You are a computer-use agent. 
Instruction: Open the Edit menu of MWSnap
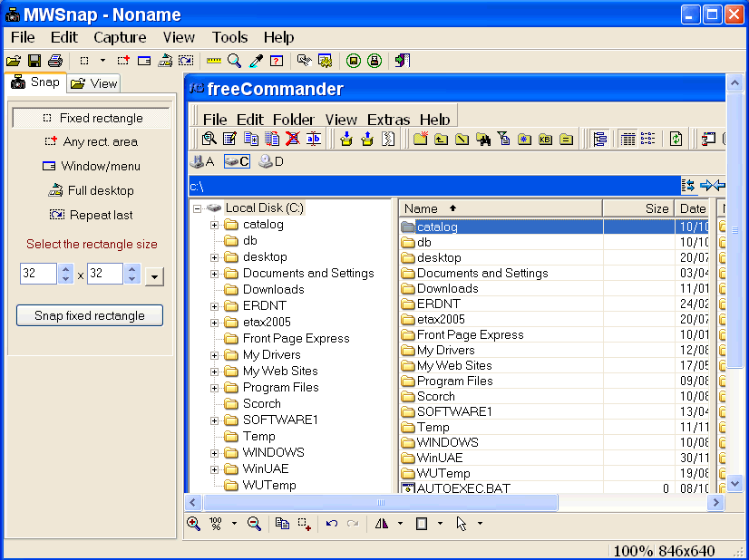tap(64, 37)
